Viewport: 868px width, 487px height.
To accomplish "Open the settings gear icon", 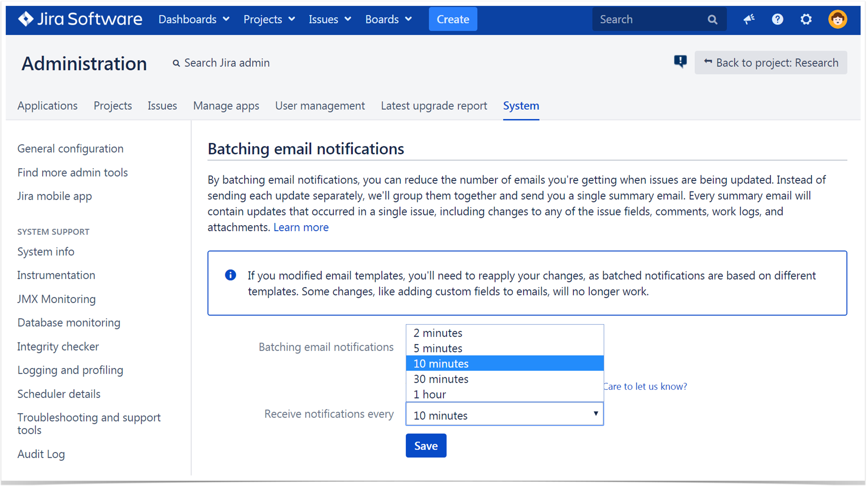I will [x=806, y=19].
